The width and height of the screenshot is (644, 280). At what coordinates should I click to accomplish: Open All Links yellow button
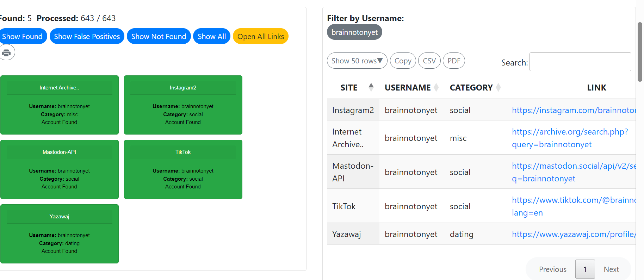(x=261, y=36)
